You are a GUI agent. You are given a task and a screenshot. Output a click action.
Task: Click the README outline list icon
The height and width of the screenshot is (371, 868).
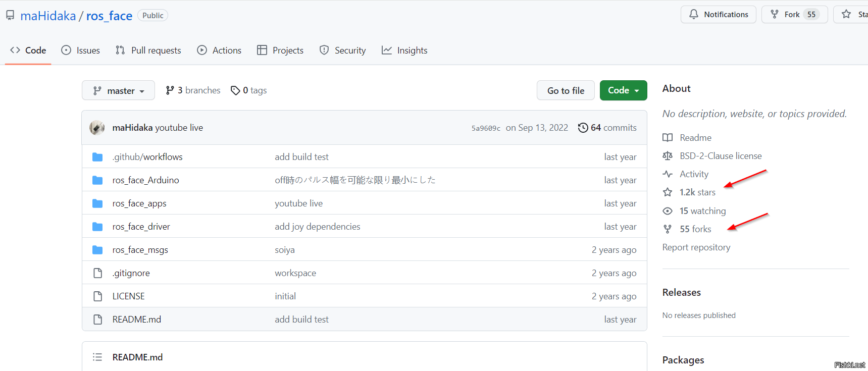97,357
